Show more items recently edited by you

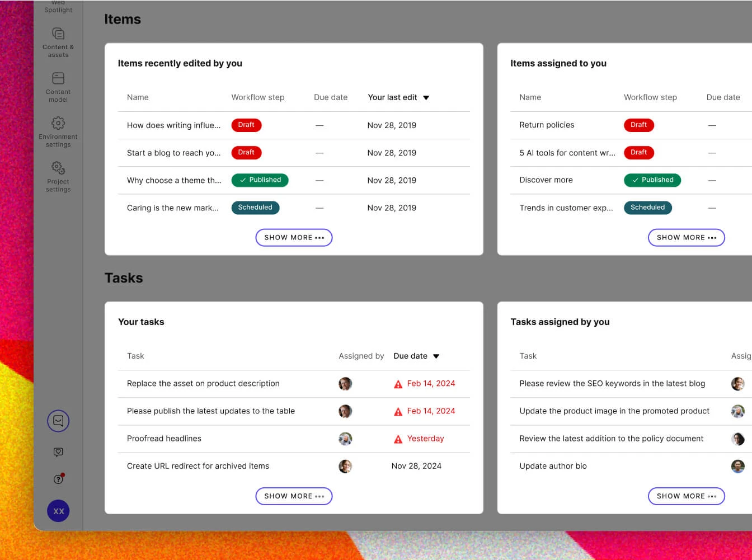(x=294, y=238)
